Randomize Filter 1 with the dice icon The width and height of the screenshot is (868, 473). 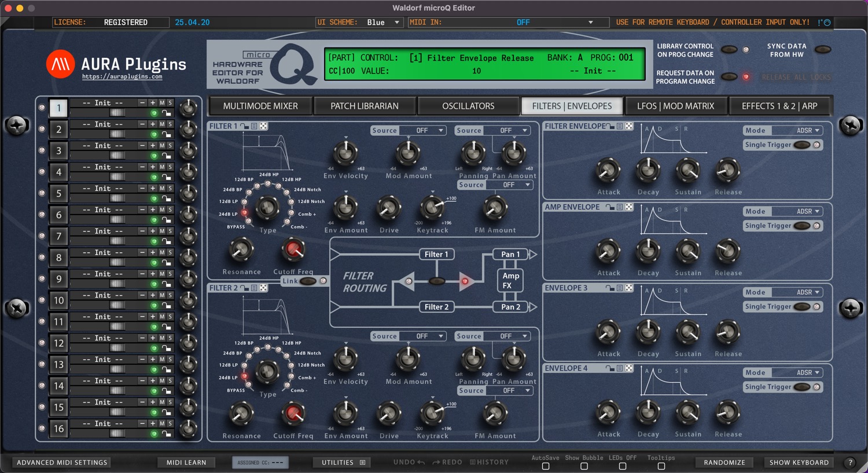[263, 126]
